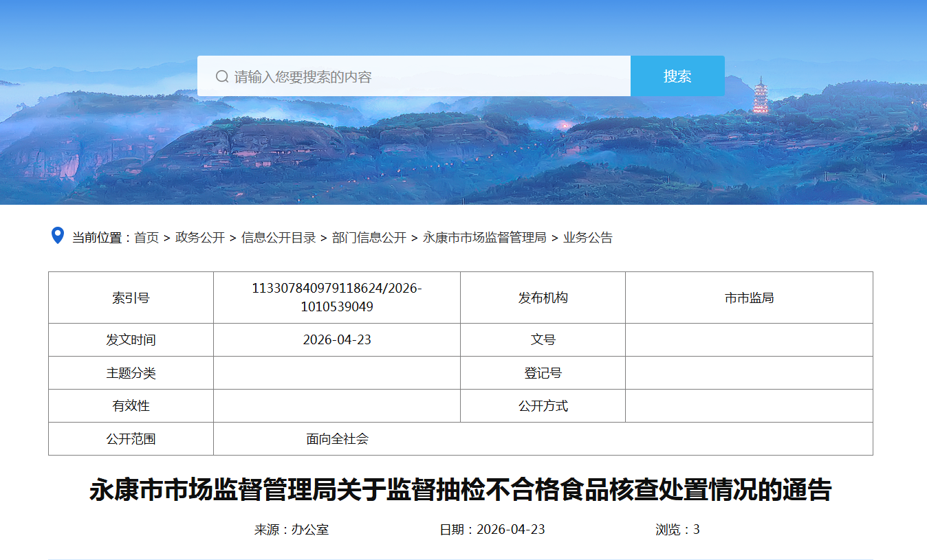Open the 业务公告 breadcrumb link
The height and width of the screenshot is (560, 927).
tap(588, 238)
